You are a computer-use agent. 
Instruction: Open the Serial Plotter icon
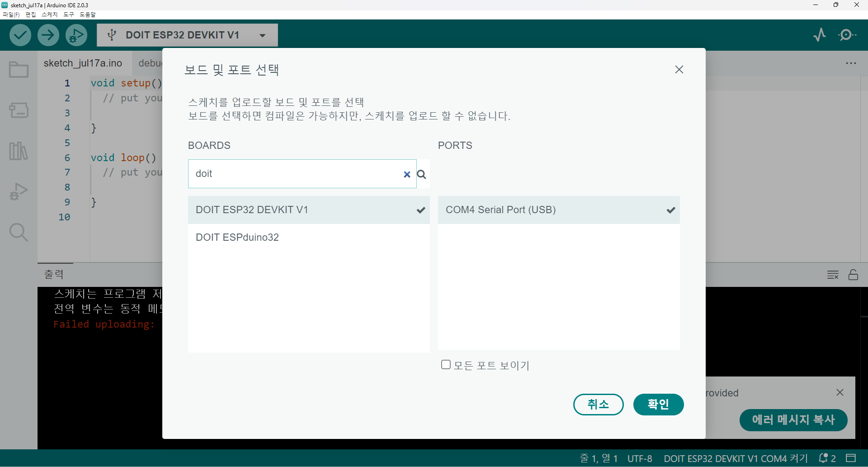click(820, 35)
